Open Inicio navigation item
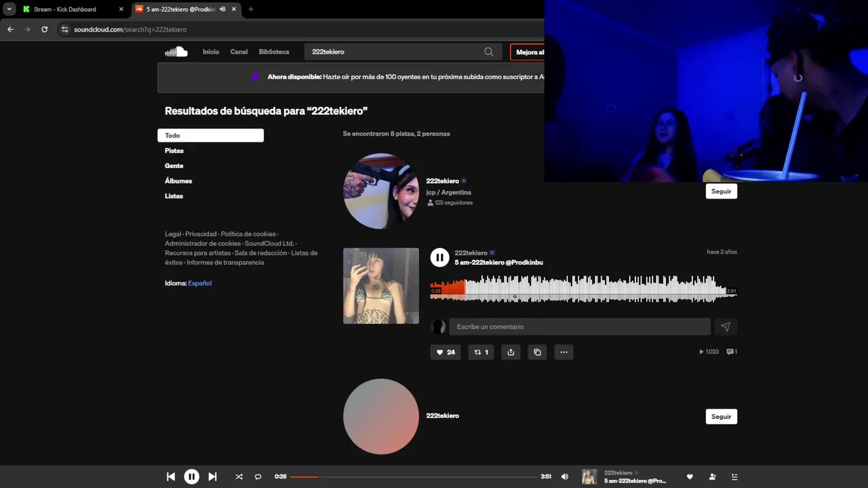 point(211,52)
